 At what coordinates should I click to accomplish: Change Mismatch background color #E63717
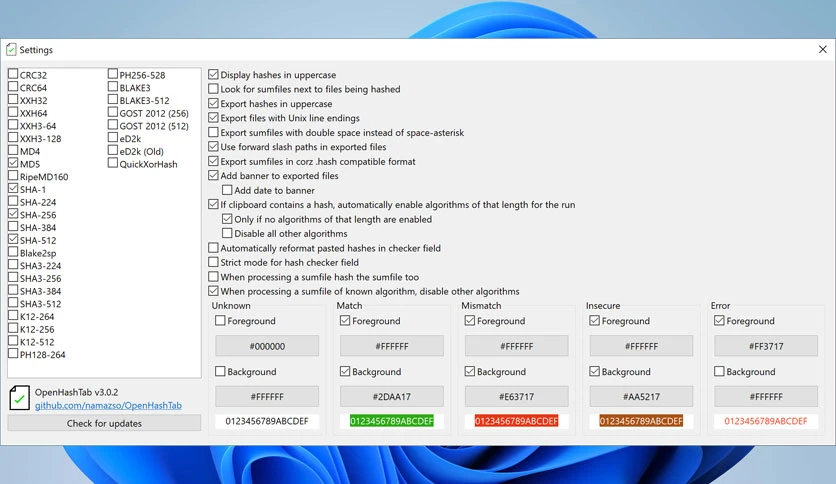click(517, 397)
